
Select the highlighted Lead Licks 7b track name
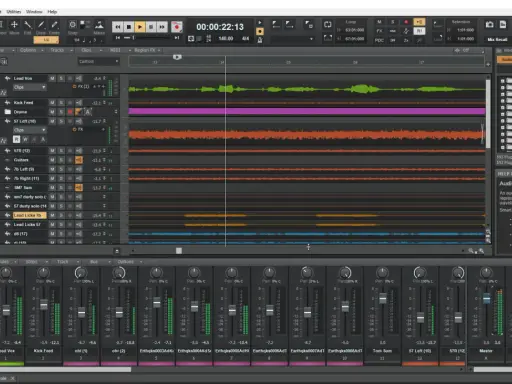coord(29,215)
